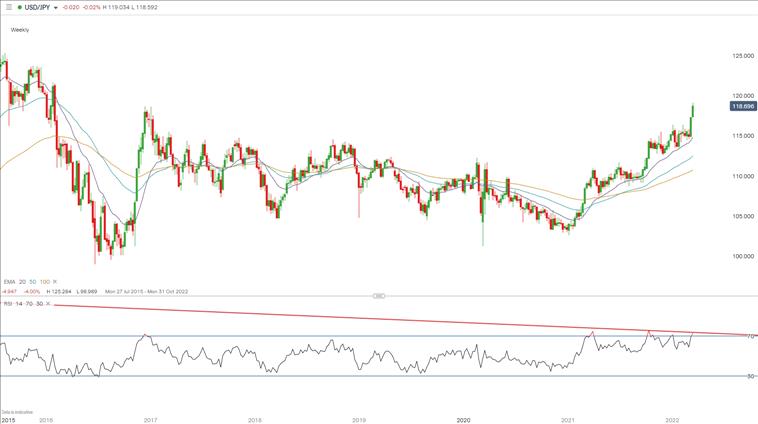Screen dimensions: 758x424
Task: Click the 2020 label on time axis
Action: [x=463, y=420]
